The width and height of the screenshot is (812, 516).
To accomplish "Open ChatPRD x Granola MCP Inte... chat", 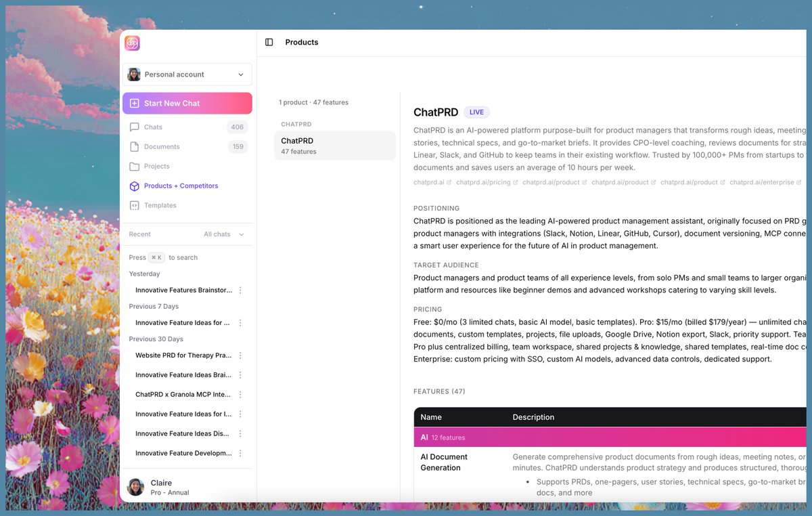I will [183, 395].
